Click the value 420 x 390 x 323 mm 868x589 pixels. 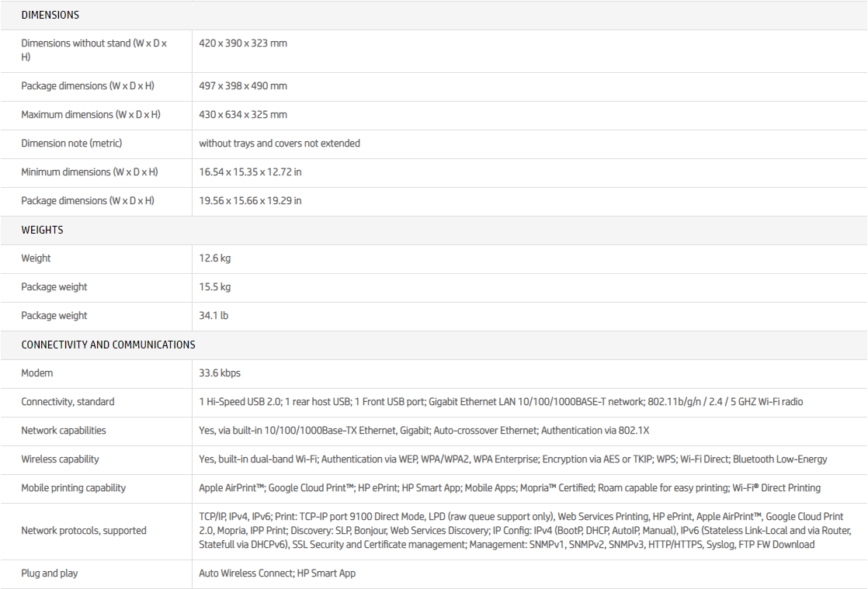click(243, 43)
